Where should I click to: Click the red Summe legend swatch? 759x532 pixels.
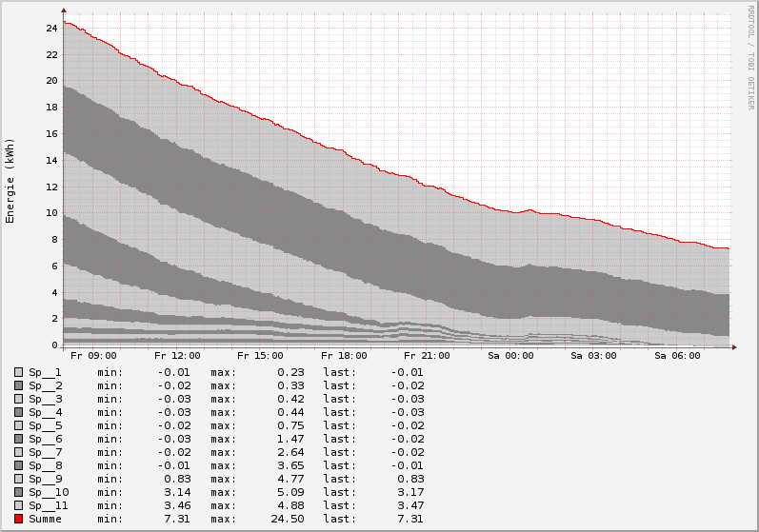click(18, 519)
